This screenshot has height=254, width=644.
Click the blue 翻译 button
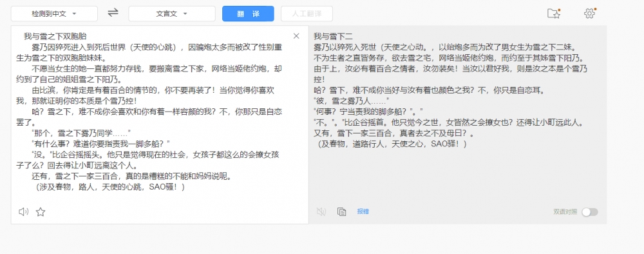pyautogui.click(x=248, y=14)
